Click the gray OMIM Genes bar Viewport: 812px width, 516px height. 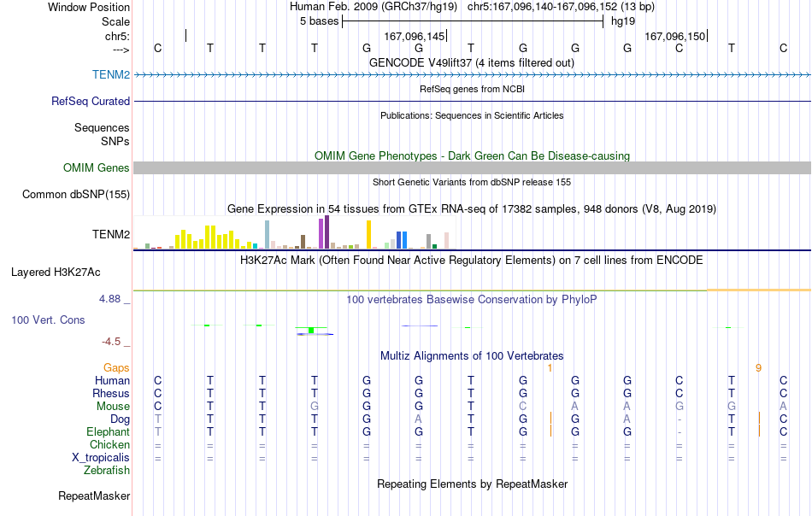(x=472, y=167)
